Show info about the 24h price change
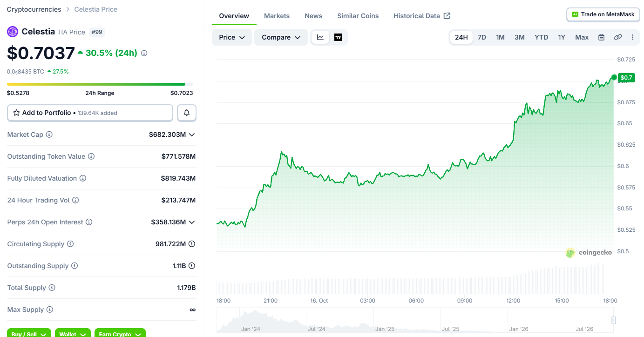This screenshot has width=644, height=337. point(144,53)
